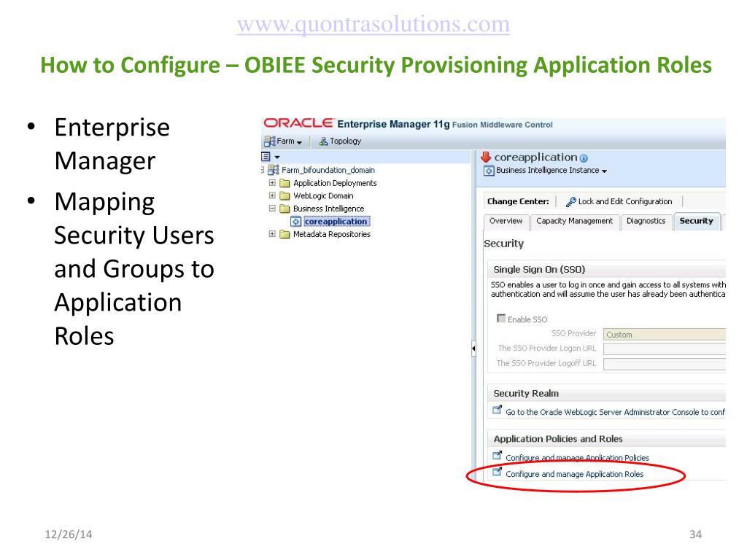Click the Business Intelligence Instance icon
Viewport: 747px width, 560px height.
point(489,171)
